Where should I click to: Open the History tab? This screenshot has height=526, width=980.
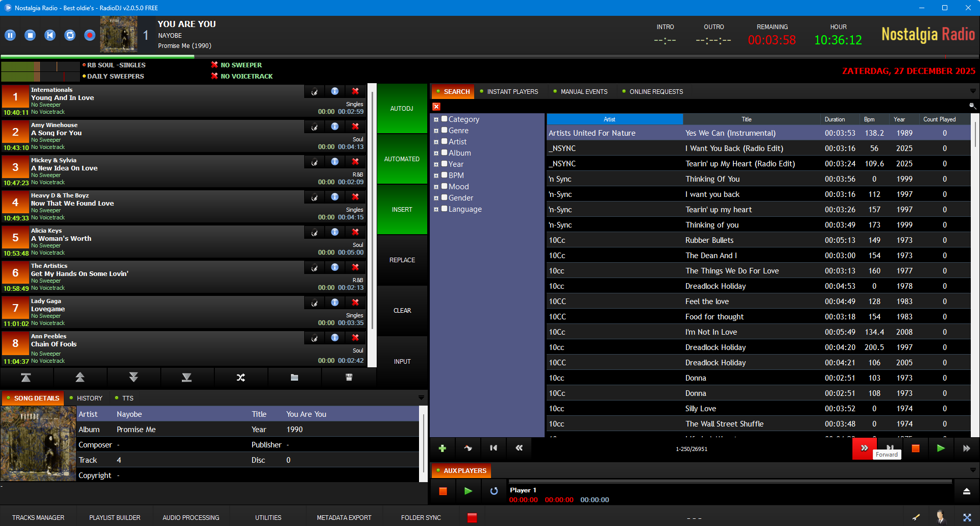click(89, 398)
